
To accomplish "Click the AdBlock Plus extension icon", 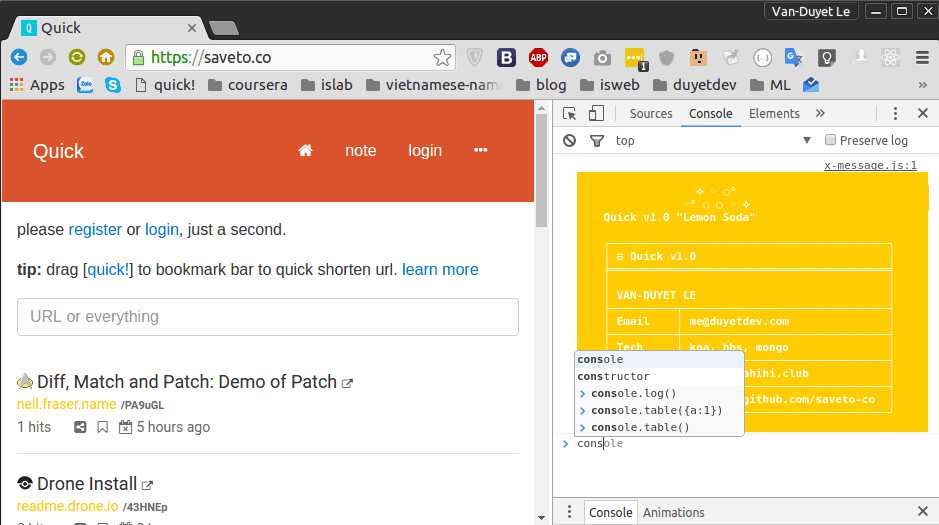I will pyautogui.click(x=538, y=58).
